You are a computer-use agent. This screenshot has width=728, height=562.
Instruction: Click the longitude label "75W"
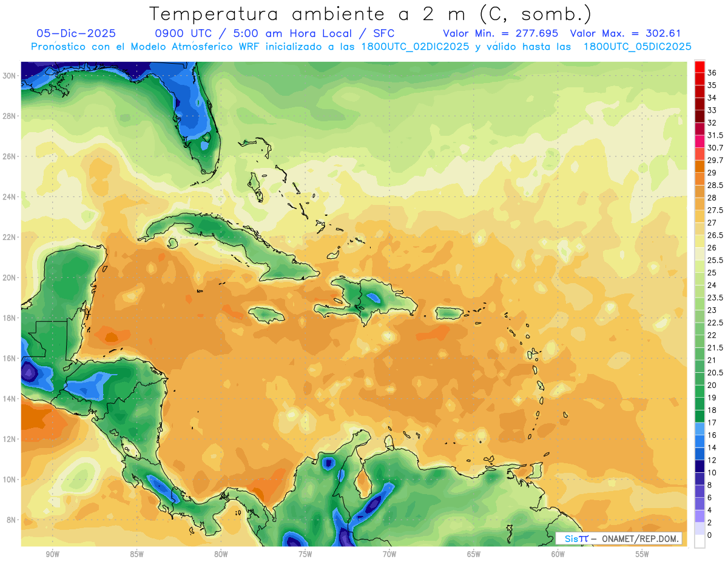(x=305, y=554)
